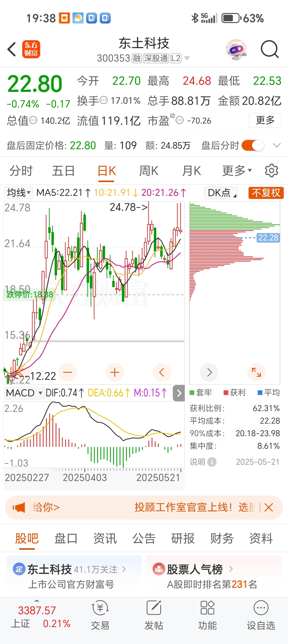Screen dimensions: 288x644
Task: Expand after-hours panel chevron
Action: pyautogui.click(x=277, y=146)
